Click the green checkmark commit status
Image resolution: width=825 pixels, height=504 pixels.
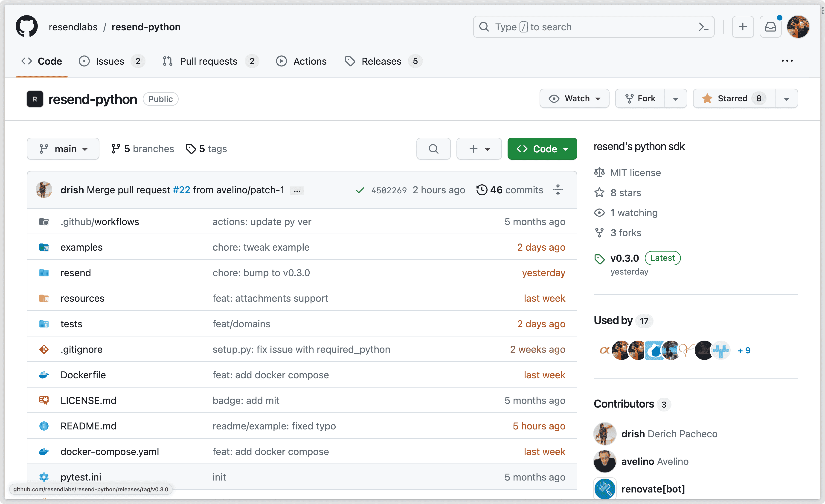point(360,190)
